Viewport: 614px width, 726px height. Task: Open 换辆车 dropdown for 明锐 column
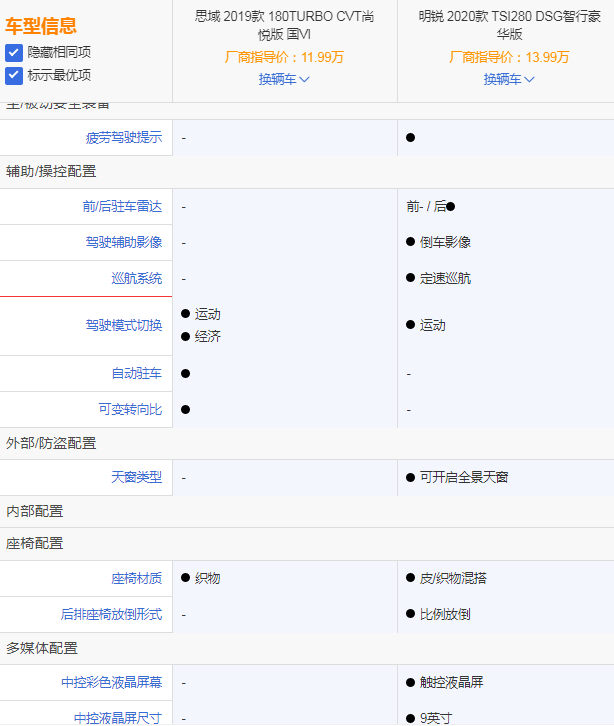(x=509, y=79)
